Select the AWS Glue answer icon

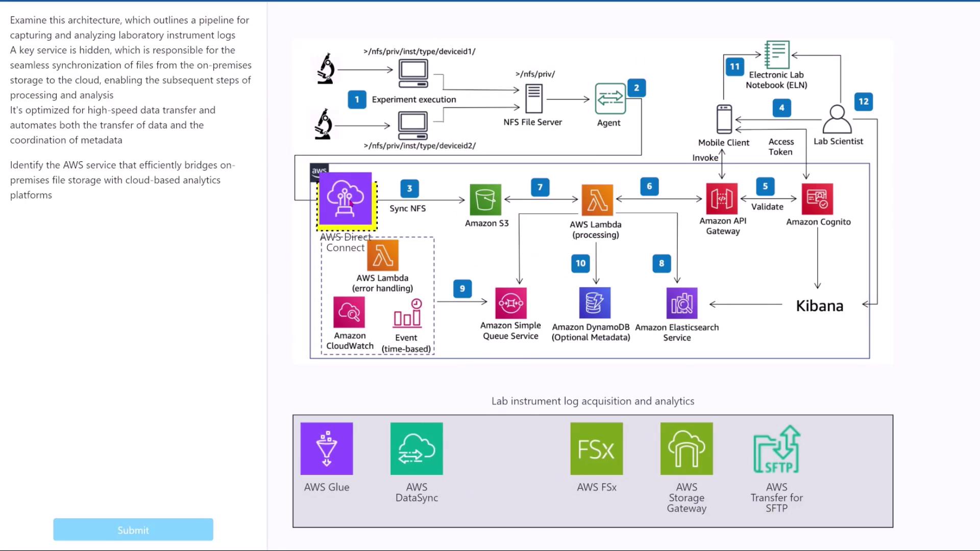click(327, 448)
